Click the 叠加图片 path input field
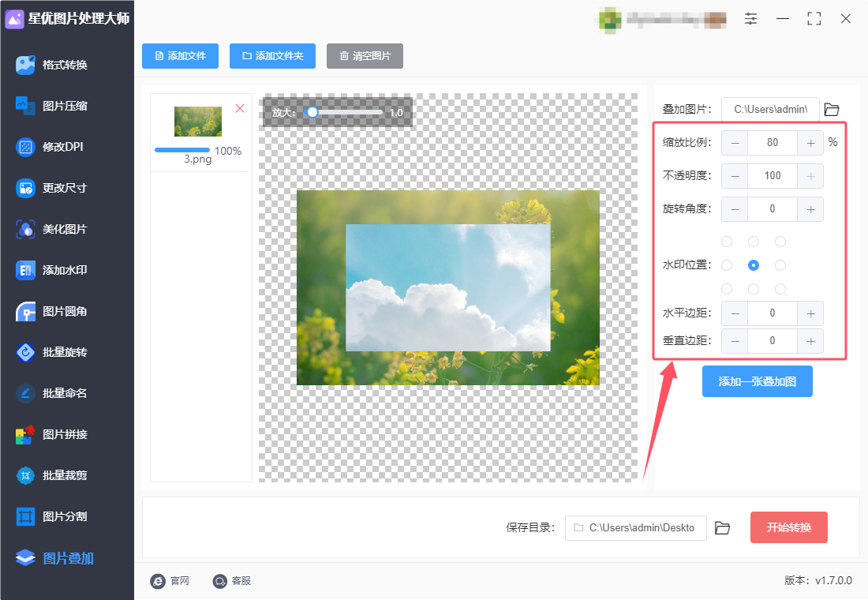This screenshot has height=600, width=868. pyautogui.click(x=771, y=109)
